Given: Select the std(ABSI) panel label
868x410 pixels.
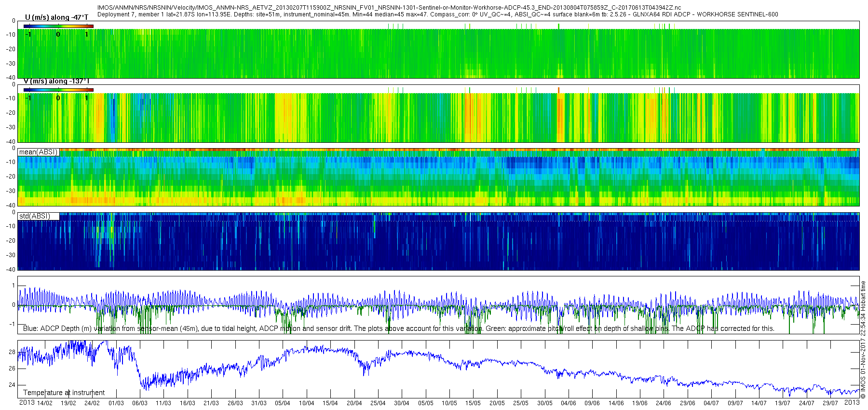Looking at the screenshot, I should (35, 216).
